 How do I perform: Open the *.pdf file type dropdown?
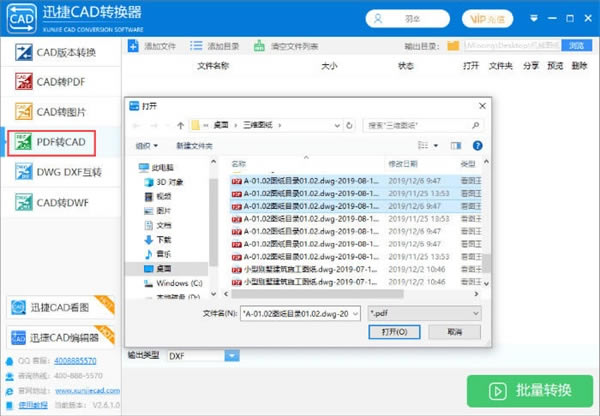(x=424, y=313)
